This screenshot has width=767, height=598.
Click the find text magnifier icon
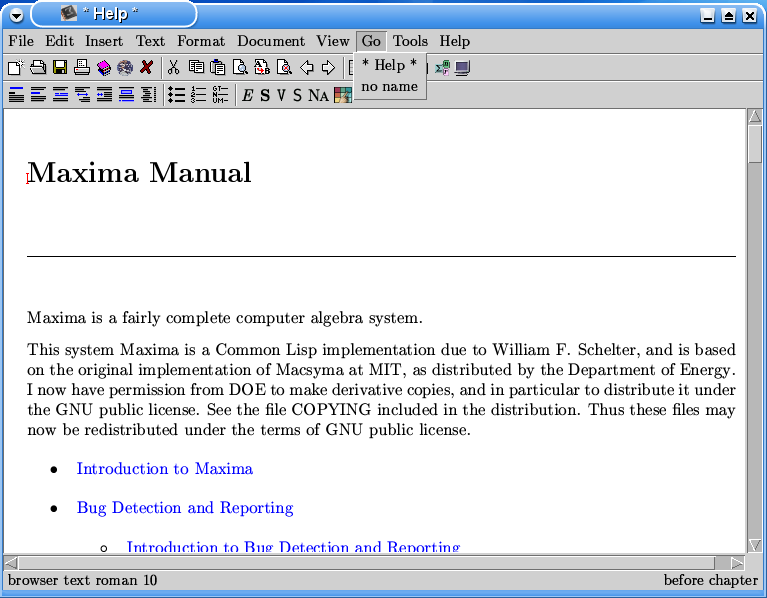(240, 67)
